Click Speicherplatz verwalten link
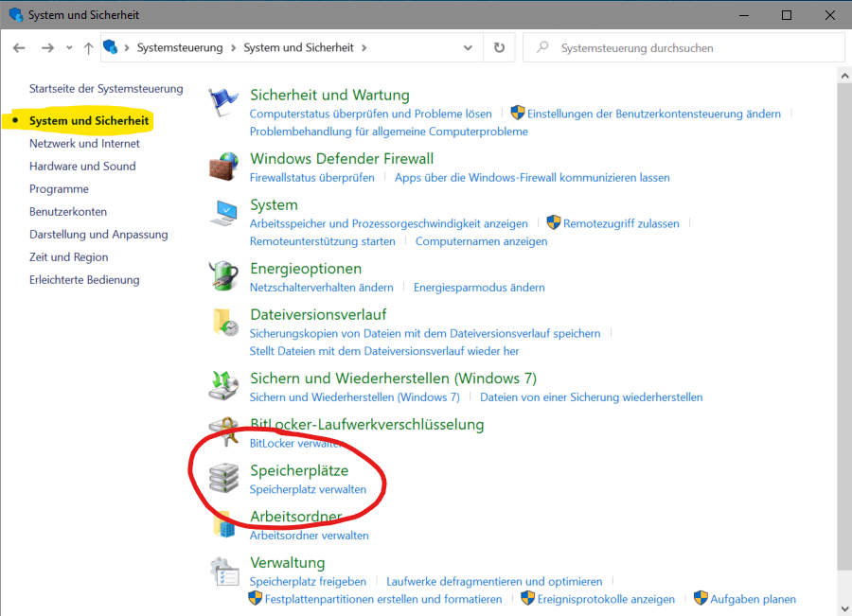The height and width of the screenshot is (616, 852). (x=308, y=489)
